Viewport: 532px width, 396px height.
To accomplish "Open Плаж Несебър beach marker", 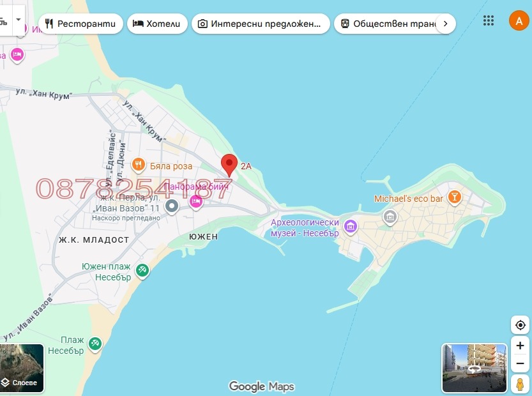I will click(95, 344).
